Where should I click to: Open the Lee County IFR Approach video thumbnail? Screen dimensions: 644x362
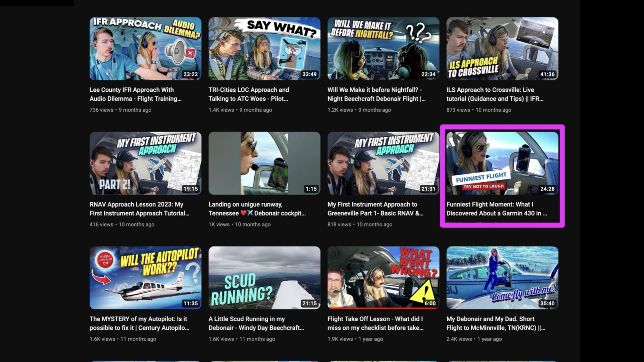click(x=145, y=49)
